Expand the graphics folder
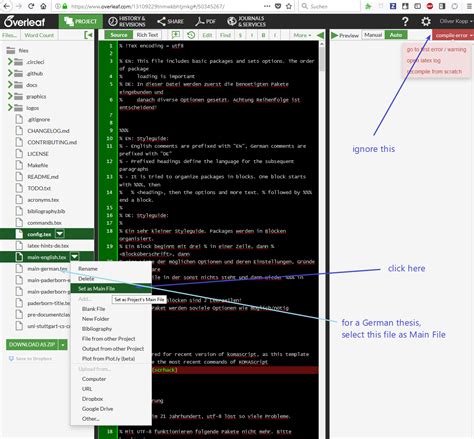 [10, 96]
